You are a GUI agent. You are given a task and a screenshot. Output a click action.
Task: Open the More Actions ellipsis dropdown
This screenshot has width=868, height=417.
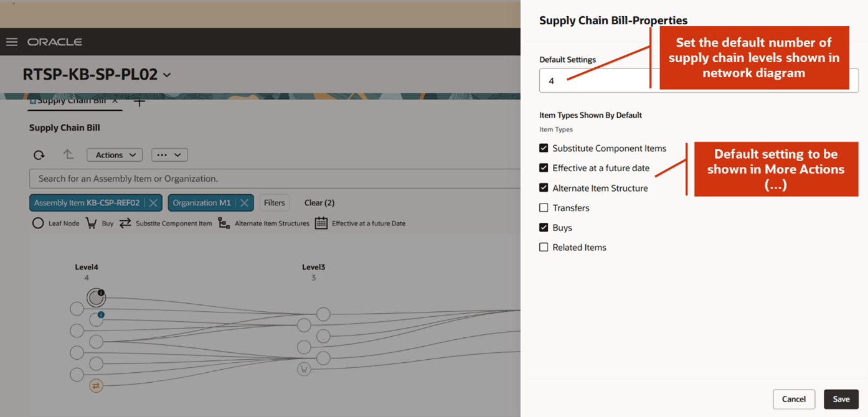tap(169, 154)
